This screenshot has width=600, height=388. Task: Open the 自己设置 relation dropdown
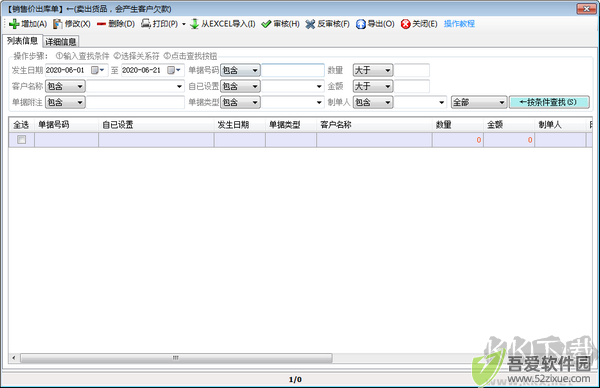(x=240, y=86)
